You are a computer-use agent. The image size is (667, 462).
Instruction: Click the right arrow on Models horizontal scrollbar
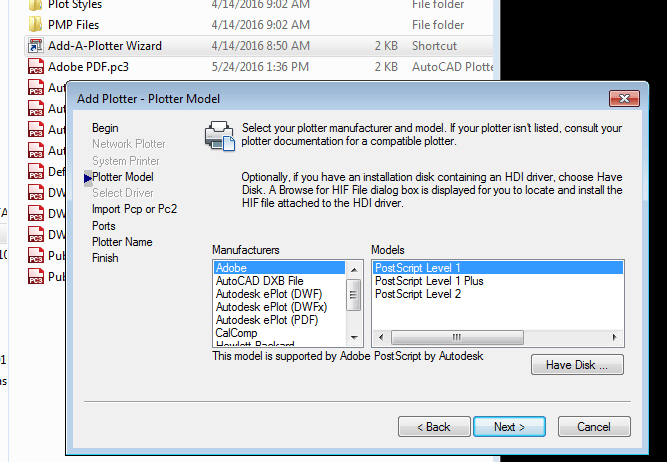(614, 337)
